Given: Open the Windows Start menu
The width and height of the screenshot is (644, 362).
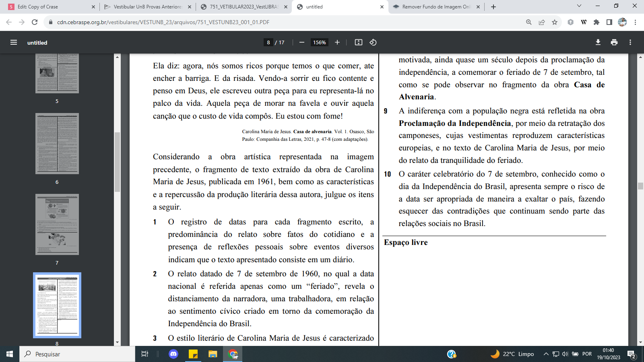Looking at the screenshot, I should click(10, 354).
